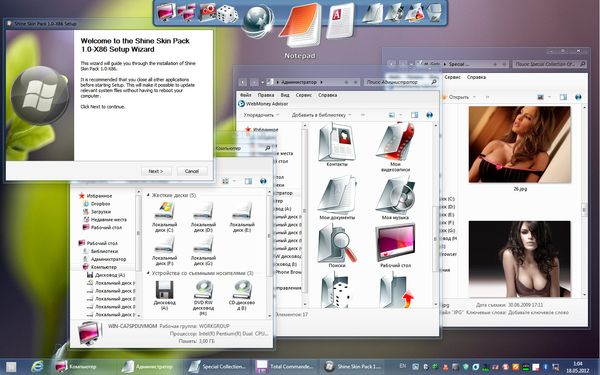Open the DVD RW дисковод icon
Image resolution: width=600 pixels, height=375 pixels.
pos(203,298)
